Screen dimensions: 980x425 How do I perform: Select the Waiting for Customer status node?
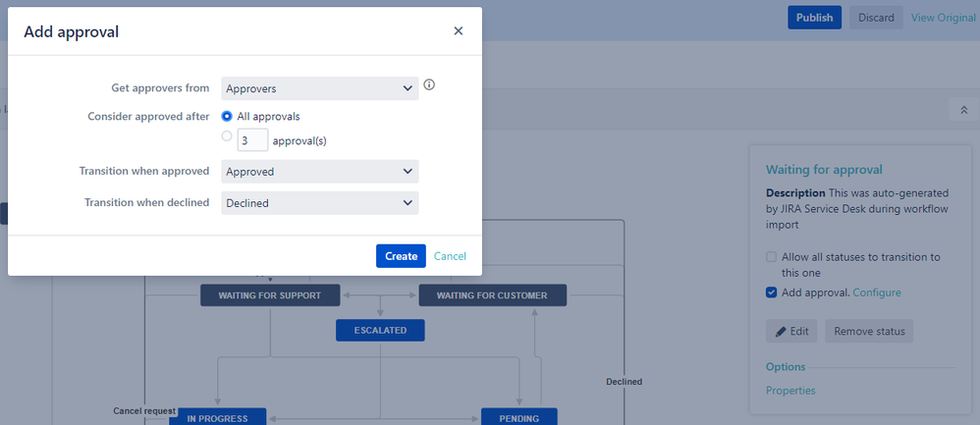tap(493, 295)
